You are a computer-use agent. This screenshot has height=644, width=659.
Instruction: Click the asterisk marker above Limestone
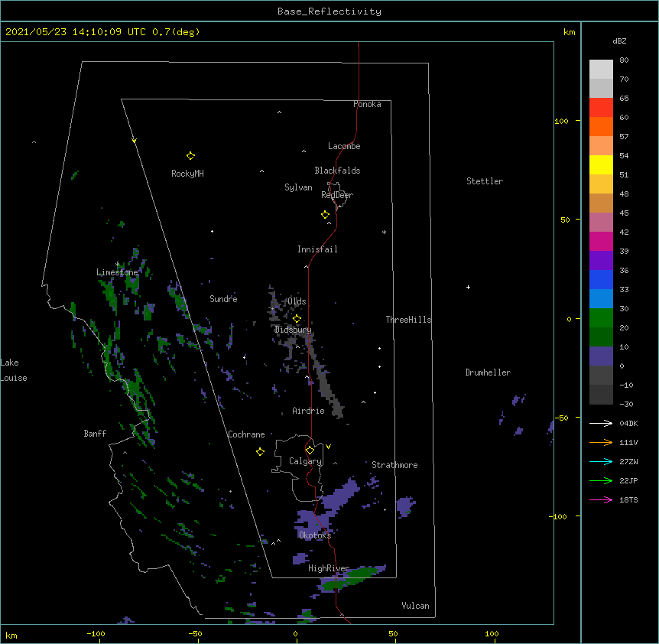click(x=117, y=265)
